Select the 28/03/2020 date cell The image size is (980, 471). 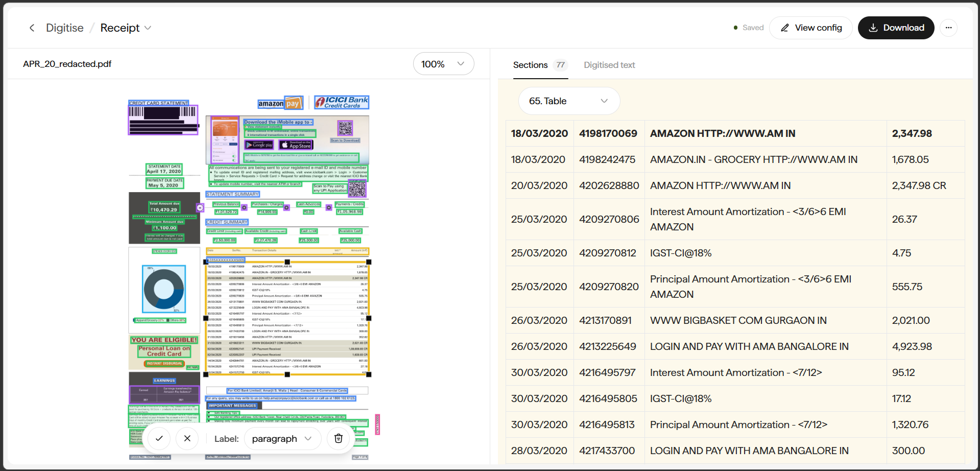click(539, 451)
